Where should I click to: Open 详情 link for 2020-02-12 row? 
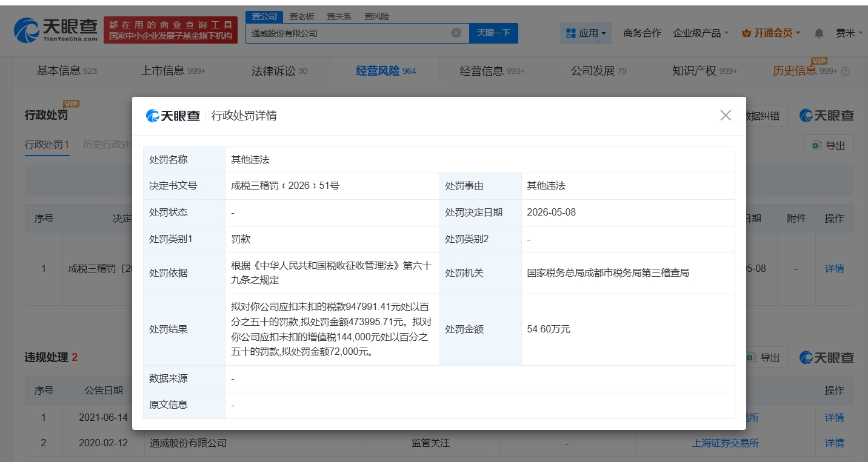pyautogui.click(x=834, y=443)
